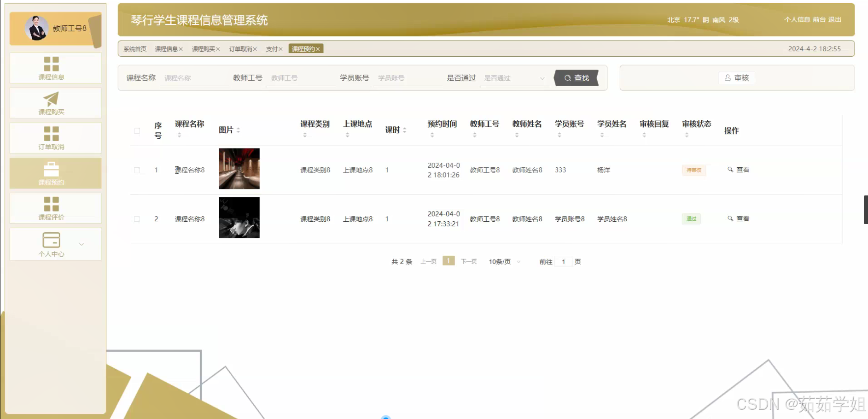Image resolution: width=868 pixels, height=419 pixels.
Task: Click the 2024-04-02 18:01:26 time cell
Action: [x=443, y=170]
